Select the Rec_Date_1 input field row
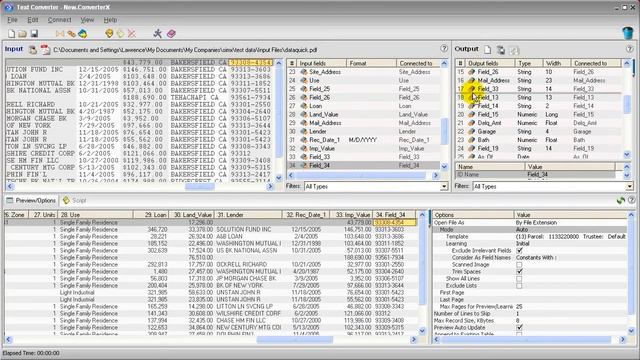The image size is (640, 360). coord(363,140)
